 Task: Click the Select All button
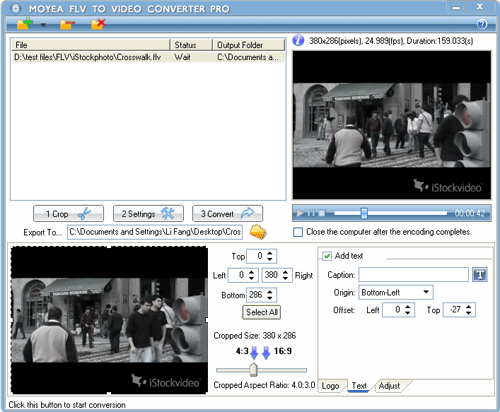point(262,312)
